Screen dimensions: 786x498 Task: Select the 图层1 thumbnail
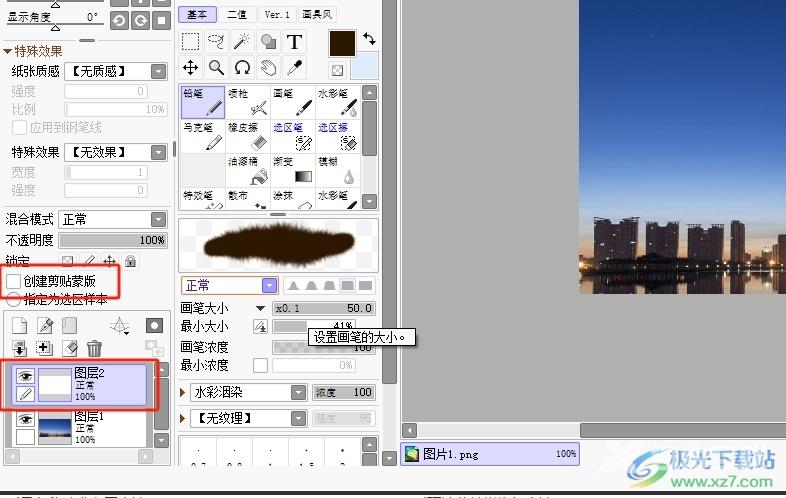pos(55,428)
